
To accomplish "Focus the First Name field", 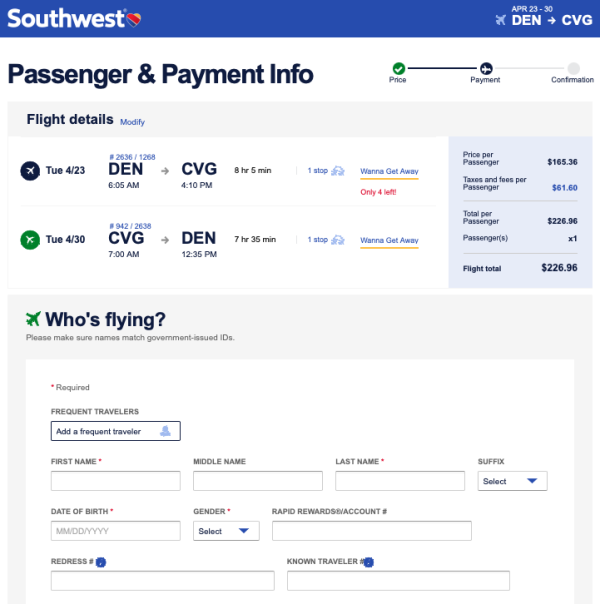I will [115, 481].
